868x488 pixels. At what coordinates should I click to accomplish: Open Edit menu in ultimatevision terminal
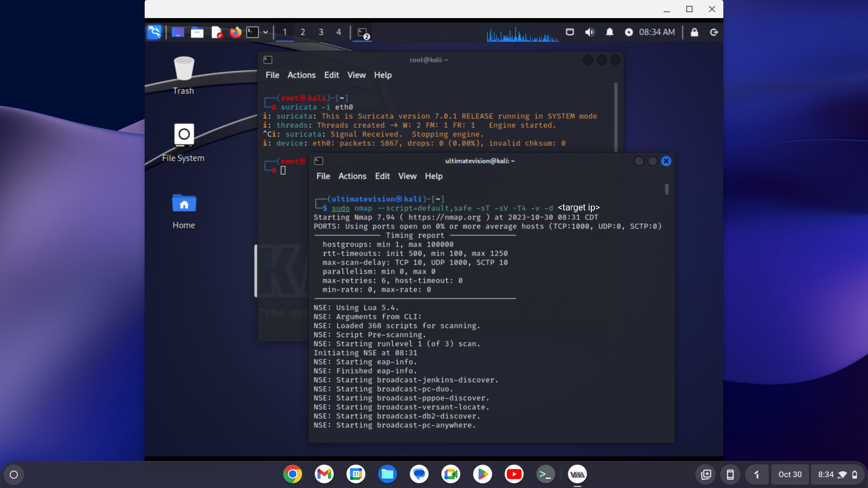pos(382,176)
